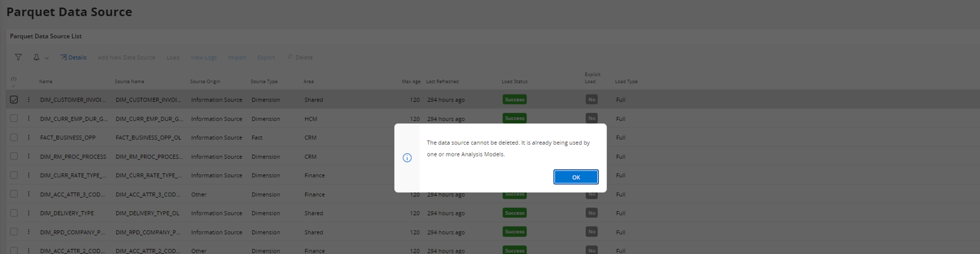Sort by the Area column header
Screen dimensions: 980x254
click(309, 82)
